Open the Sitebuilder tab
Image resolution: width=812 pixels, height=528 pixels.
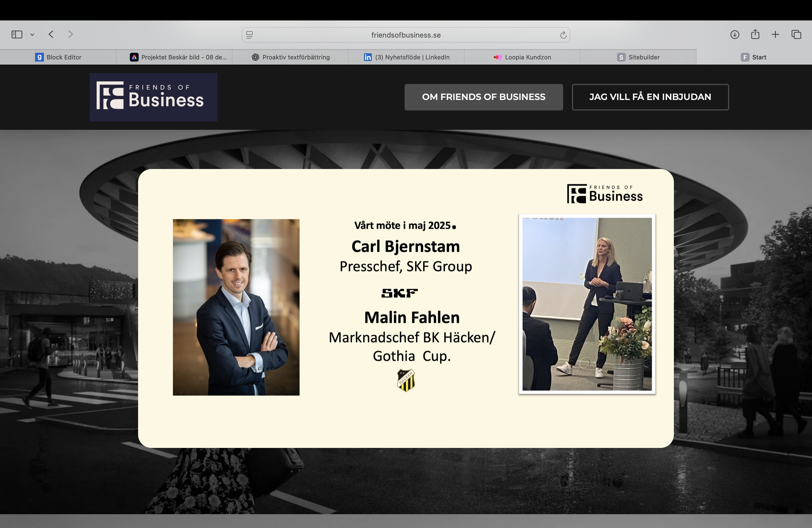638,57
